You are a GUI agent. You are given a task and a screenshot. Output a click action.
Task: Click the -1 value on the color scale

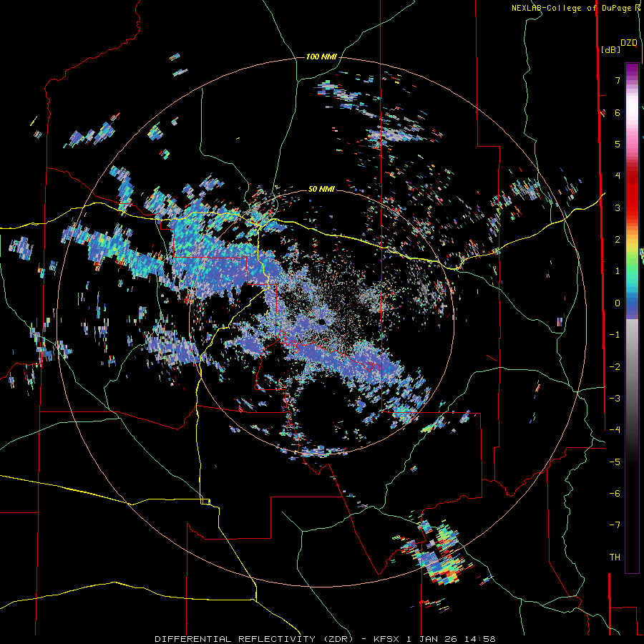pos(615,335)
